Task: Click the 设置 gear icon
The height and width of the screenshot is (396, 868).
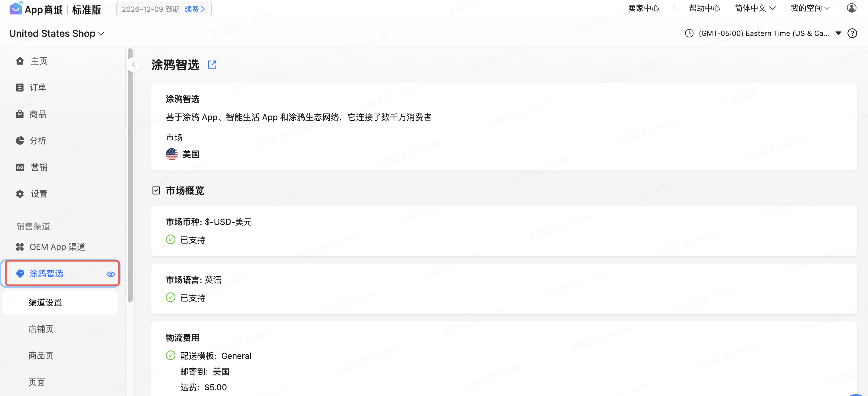Action: pyautogui.click(x=20, y=193)
